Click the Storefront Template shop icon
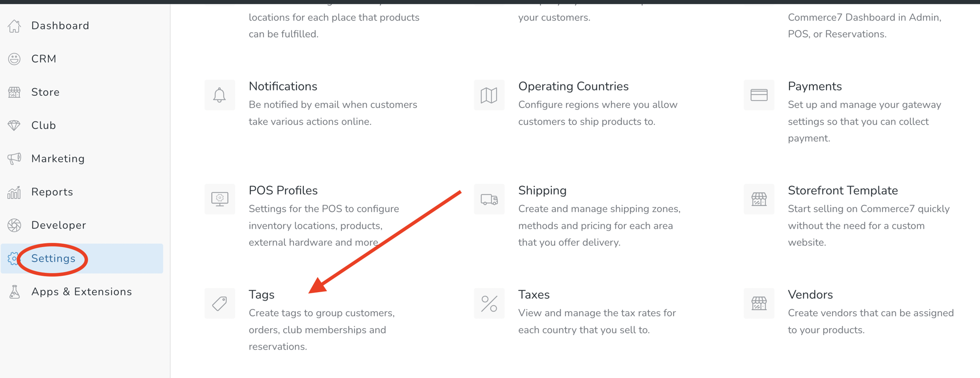Image resolution: width=980 pixels, height=378 pixels. point(758,199)
